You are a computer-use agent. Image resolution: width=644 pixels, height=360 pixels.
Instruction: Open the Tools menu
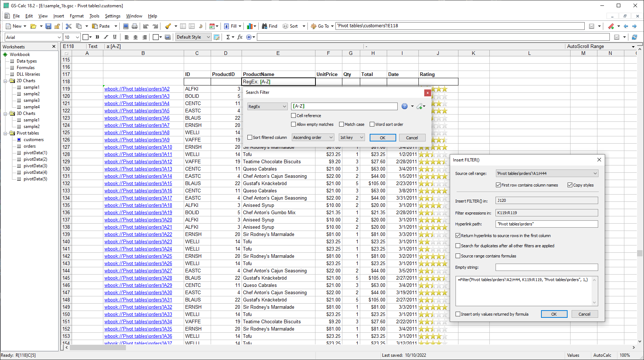(95, 16)
